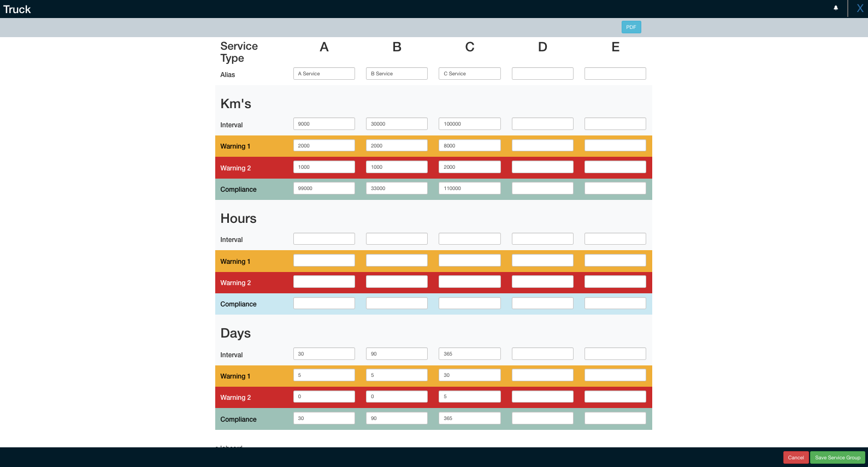Focus Km's Warning 1 field for service C
This screenshot has width=868, height=467.
click(x=469, y=146)
